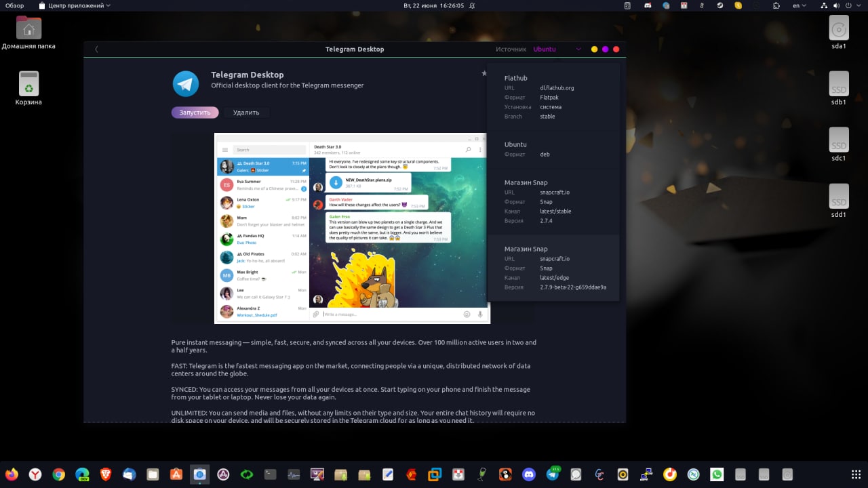Open terminal from the dock

pos(270,474)
